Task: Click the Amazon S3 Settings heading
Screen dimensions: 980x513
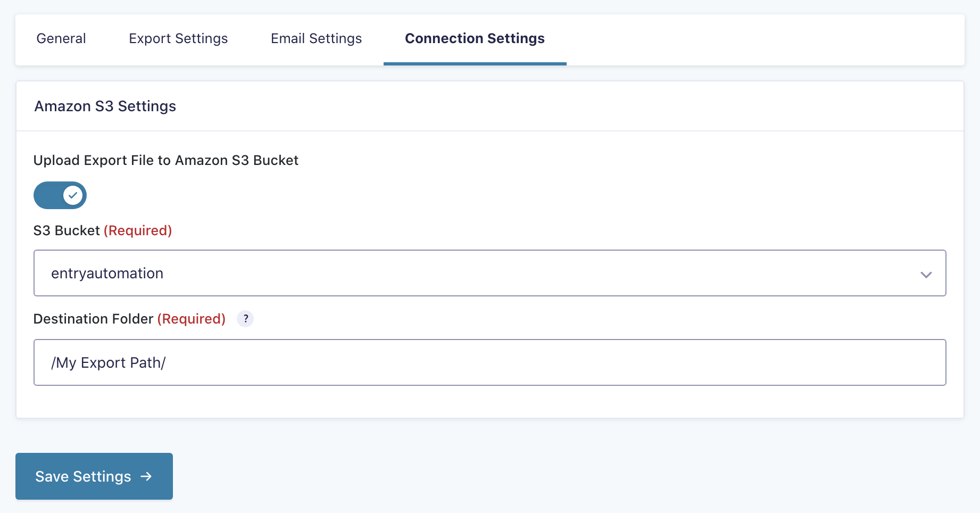Action: coord(105,106)
